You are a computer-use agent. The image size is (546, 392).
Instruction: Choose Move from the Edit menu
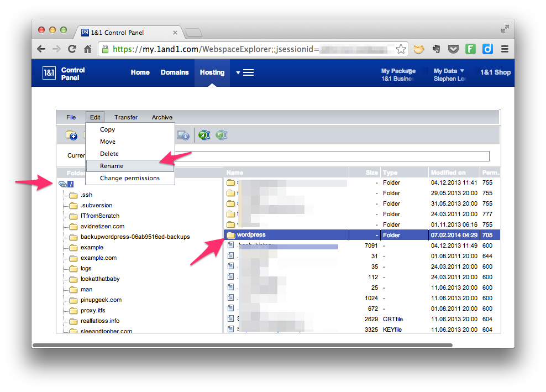click(108, 142)
